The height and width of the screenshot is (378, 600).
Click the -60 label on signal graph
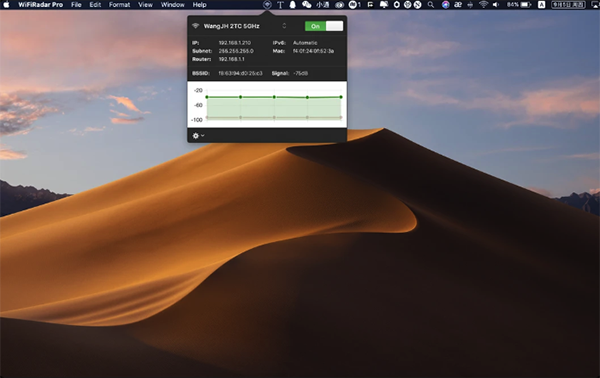198,105
